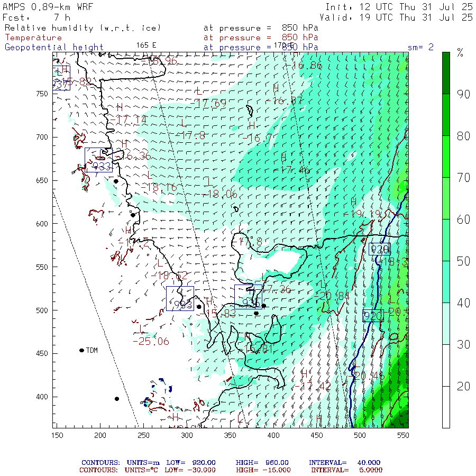Screen dimensions: 476x476
Task: Click the white colorbar segment below 20
Action: (446, 407)
